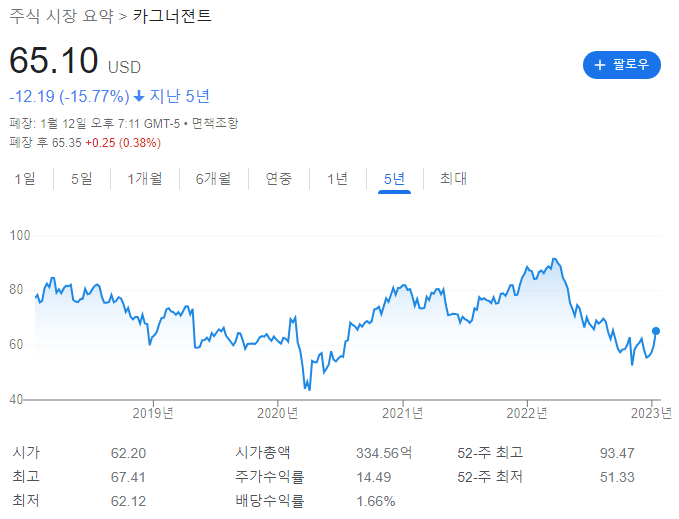Image resolution: width=679 pixels, height=519 pixels.
Task: Select the 5일 time range tab
Action: pos(82,178)
